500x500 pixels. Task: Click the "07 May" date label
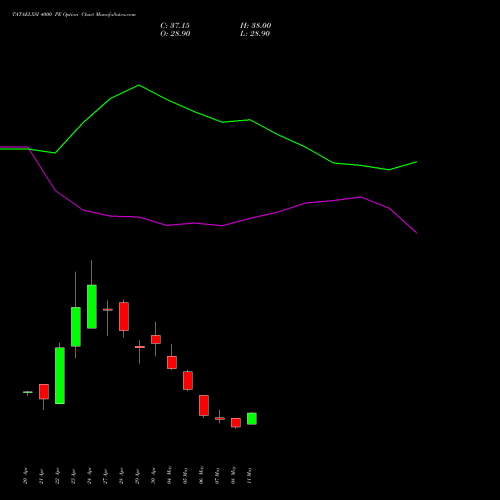click(218, 475)
